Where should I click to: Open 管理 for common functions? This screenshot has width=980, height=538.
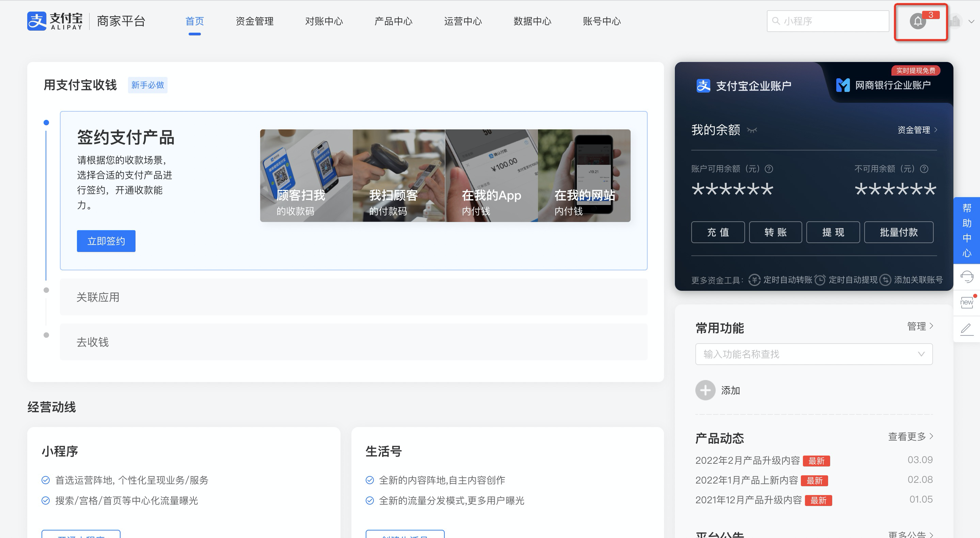coord(920,326)
